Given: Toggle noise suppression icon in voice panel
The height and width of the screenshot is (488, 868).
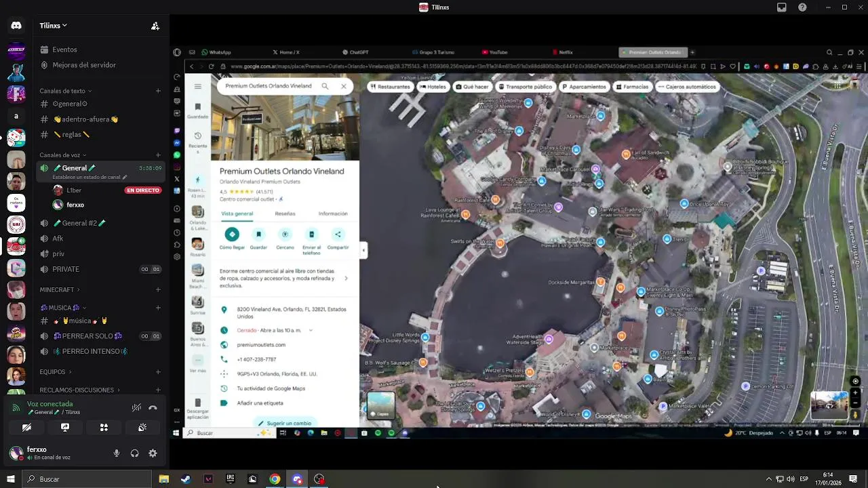Looking at the screenshot, I should point(136,407).
